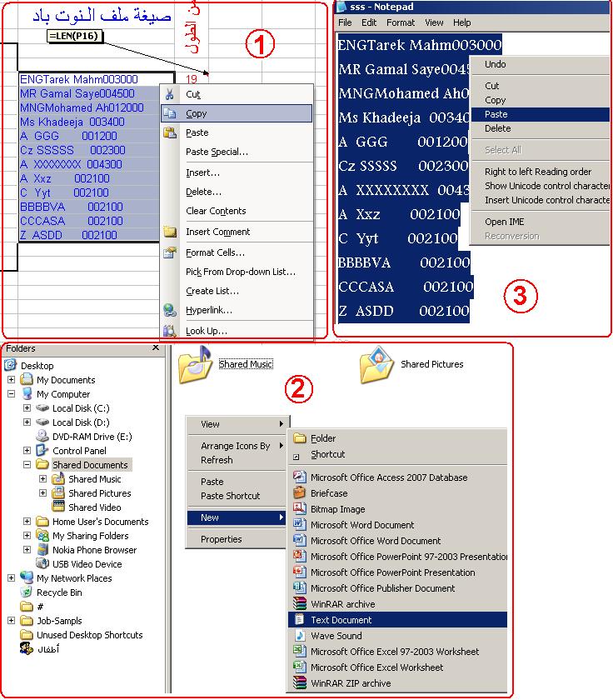Click the Format Cells icon

[x=170, y=252]
